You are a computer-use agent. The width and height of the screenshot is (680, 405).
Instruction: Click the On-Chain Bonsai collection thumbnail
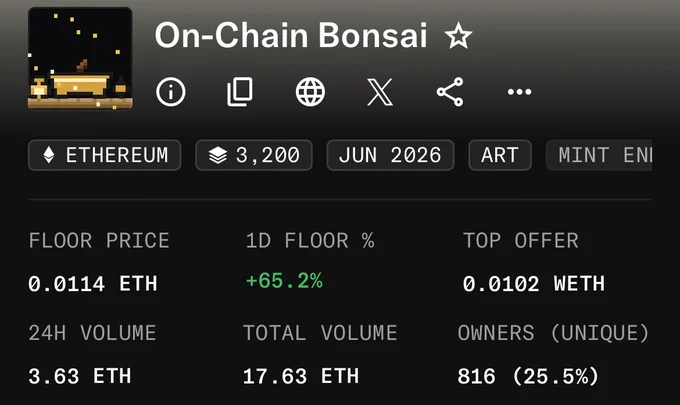pos(80,58)
